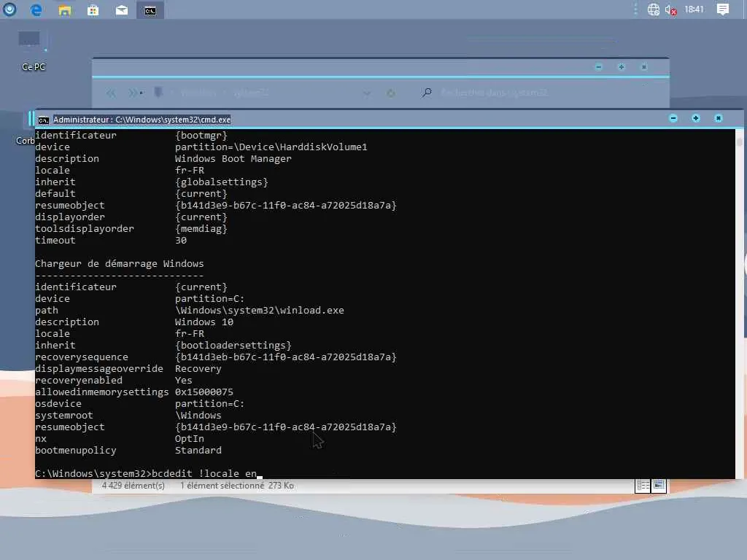Screen dimensions: 747x560
Task: Maximize the background Explorer window
Action: (622, 67)
